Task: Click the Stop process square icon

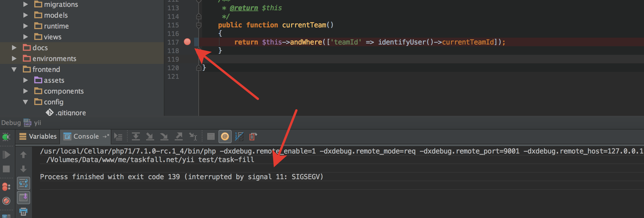Action: coord(6,169)
